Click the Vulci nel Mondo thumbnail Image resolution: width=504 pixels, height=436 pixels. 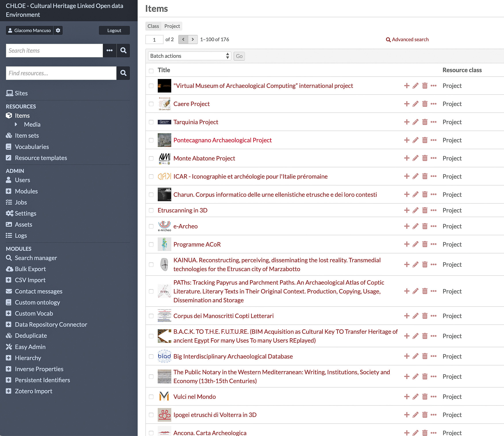[164, 397]
